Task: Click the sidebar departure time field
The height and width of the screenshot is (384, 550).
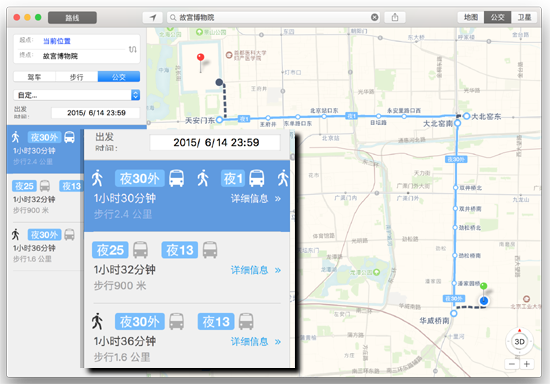Action: coord(95,113)
